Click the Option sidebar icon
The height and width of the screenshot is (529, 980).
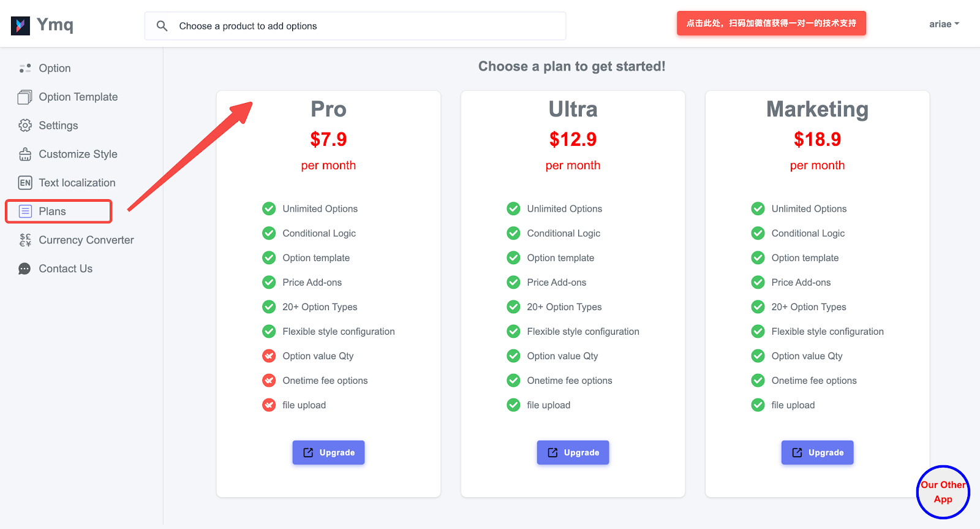click(x=24, y=68)
